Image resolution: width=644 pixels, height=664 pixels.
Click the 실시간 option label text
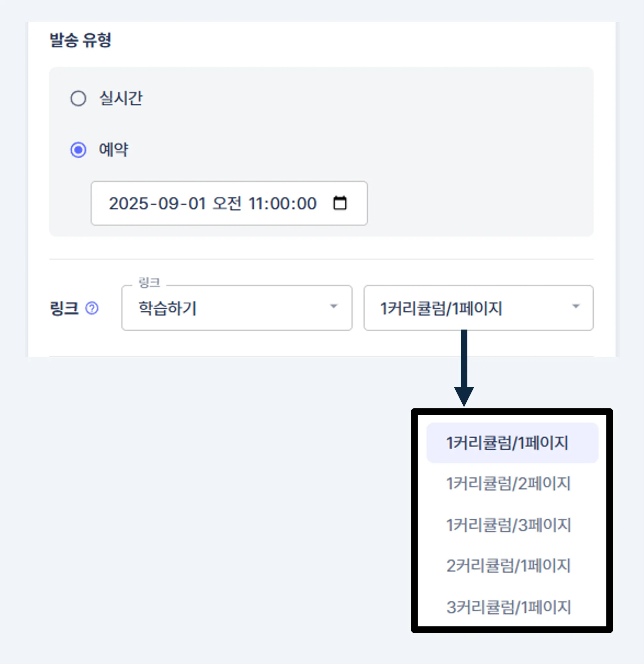121,98
